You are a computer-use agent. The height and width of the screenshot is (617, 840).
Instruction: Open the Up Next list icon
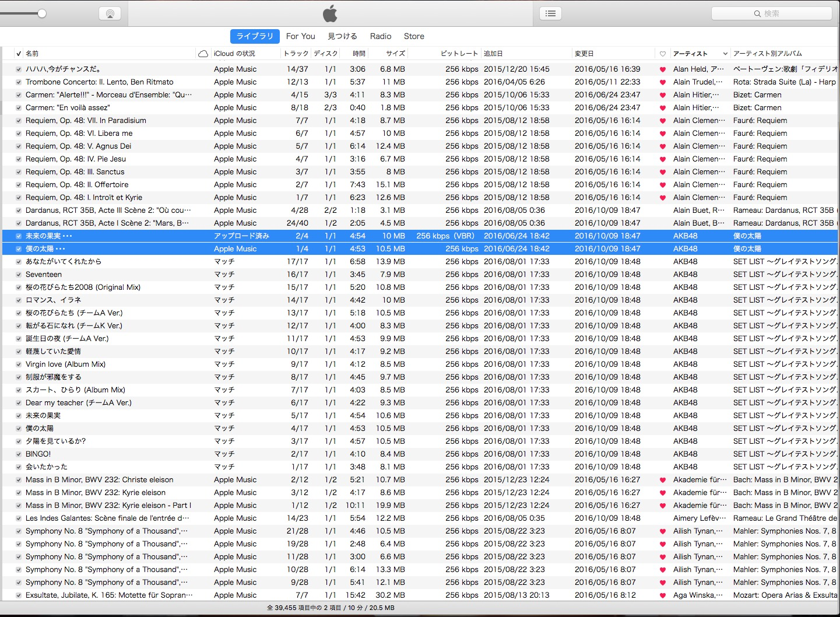click(550, 13)
